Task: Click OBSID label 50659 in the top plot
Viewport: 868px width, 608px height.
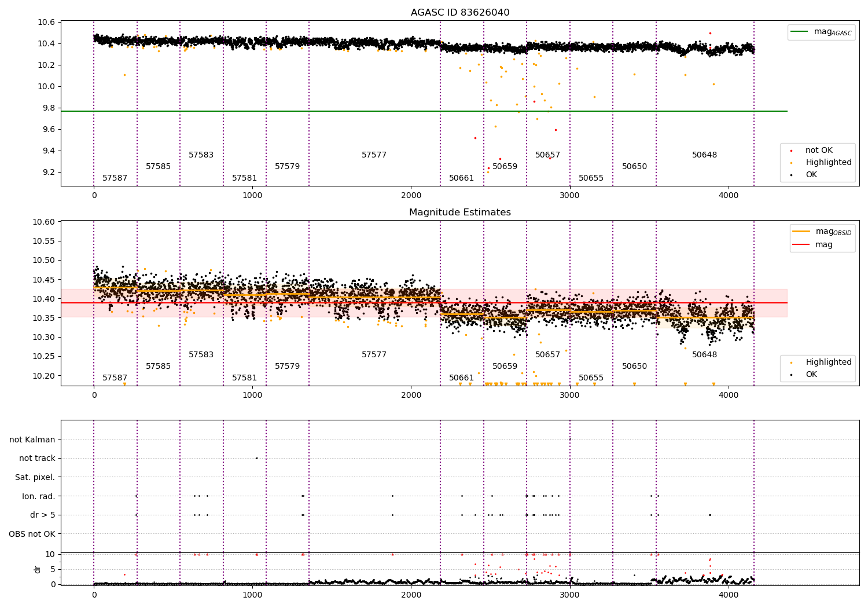Action: click(x=505, y=167)
